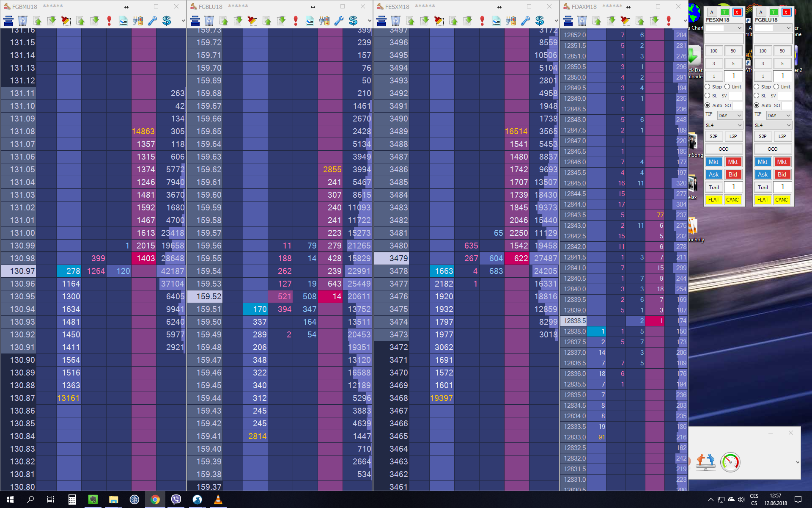Viewport: 812px width, 508px height.
Task: Click the recycle bin icon in FGBLU18 toolbar
Action: [209, 21]
